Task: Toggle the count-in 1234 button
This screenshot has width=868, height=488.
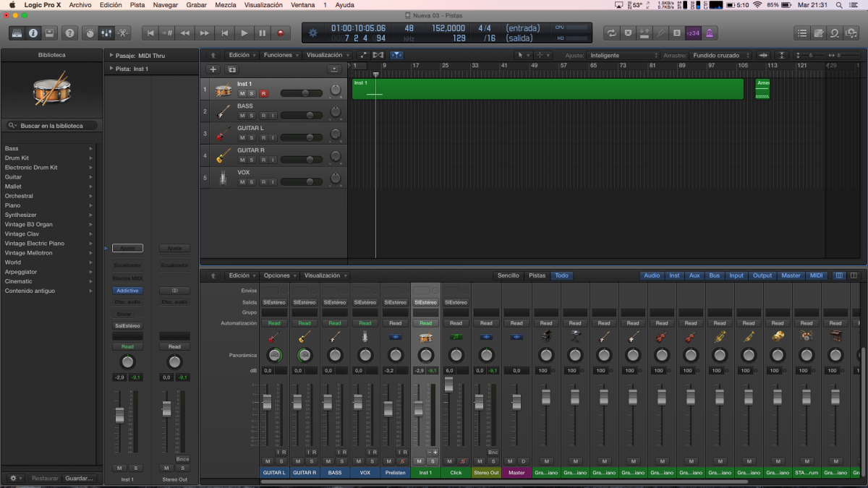Action: click(693, 33)
